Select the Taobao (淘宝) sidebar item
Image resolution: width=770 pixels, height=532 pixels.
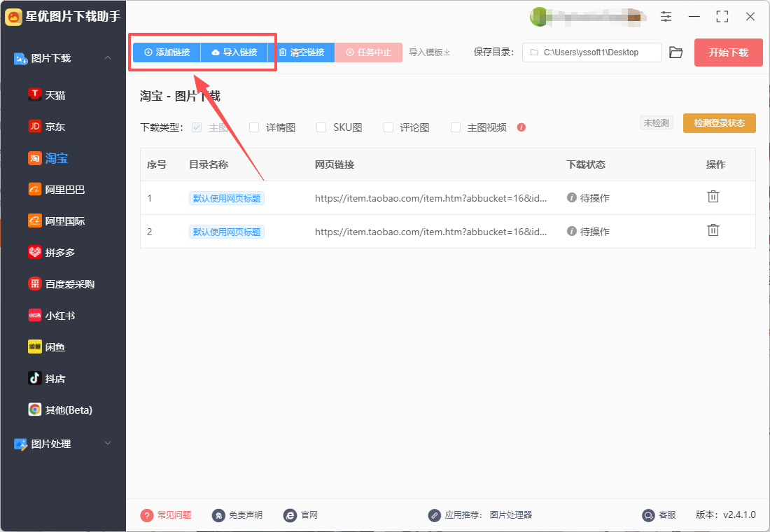(48, 158)
